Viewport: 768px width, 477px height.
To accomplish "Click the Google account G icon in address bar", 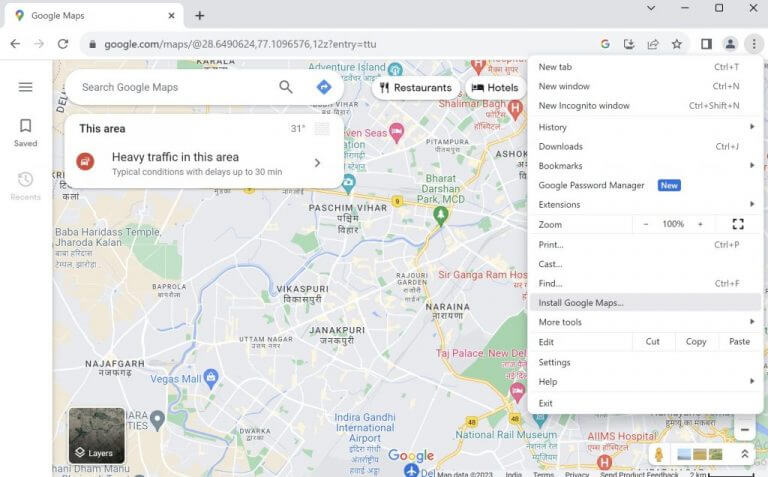I will pos(605,44).
